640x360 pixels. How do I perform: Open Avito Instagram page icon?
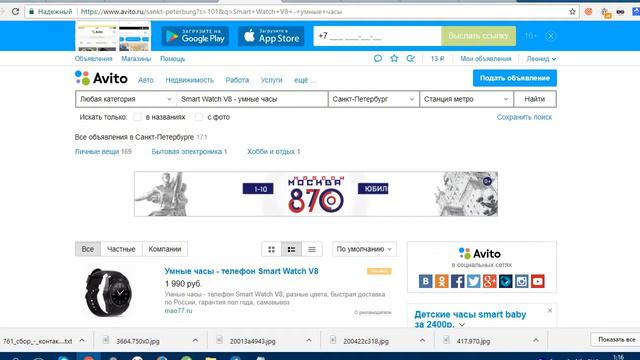pyautogui.click(x=521, y=281)
